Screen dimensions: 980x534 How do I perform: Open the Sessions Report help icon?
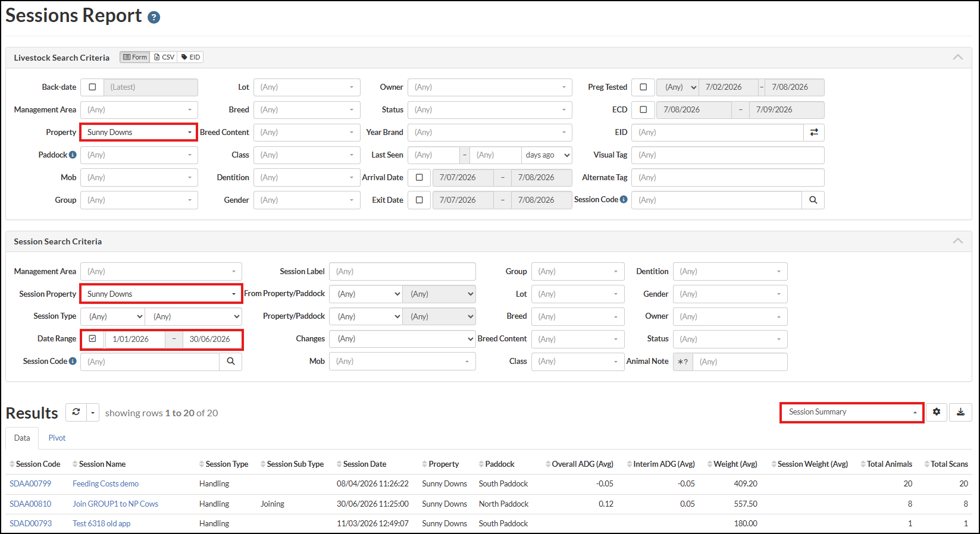(154, 17)
